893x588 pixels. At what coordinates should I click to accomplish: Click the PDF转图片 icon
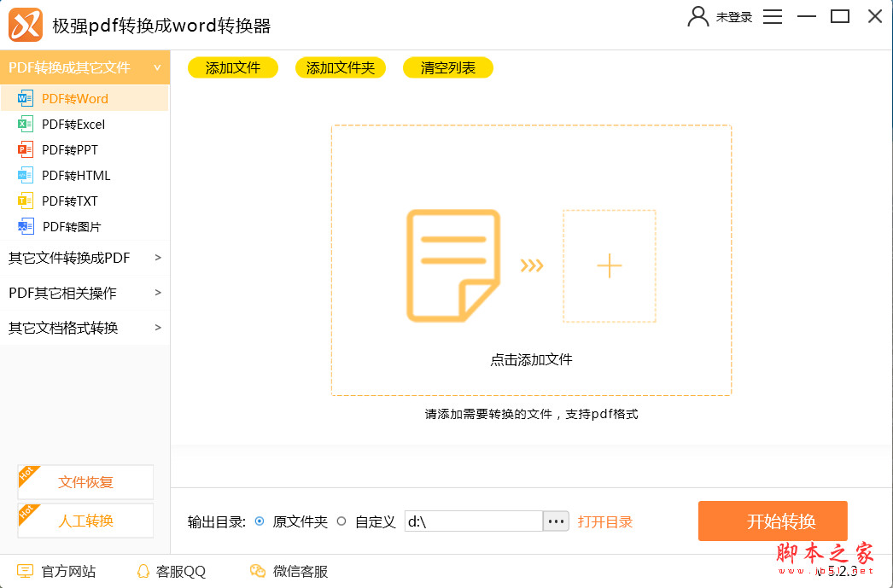point(25,226)
